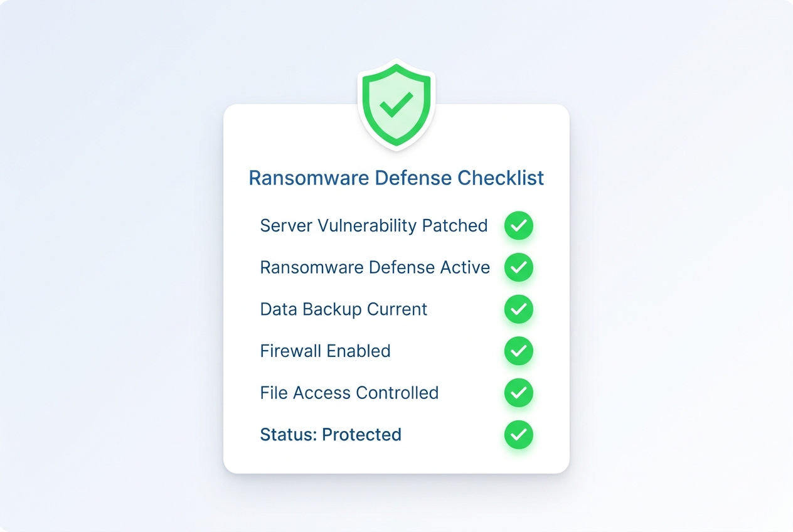Screen dimensions: 793x532
Task: Click the word Ransomware in the heading
Action: [309, 178]
